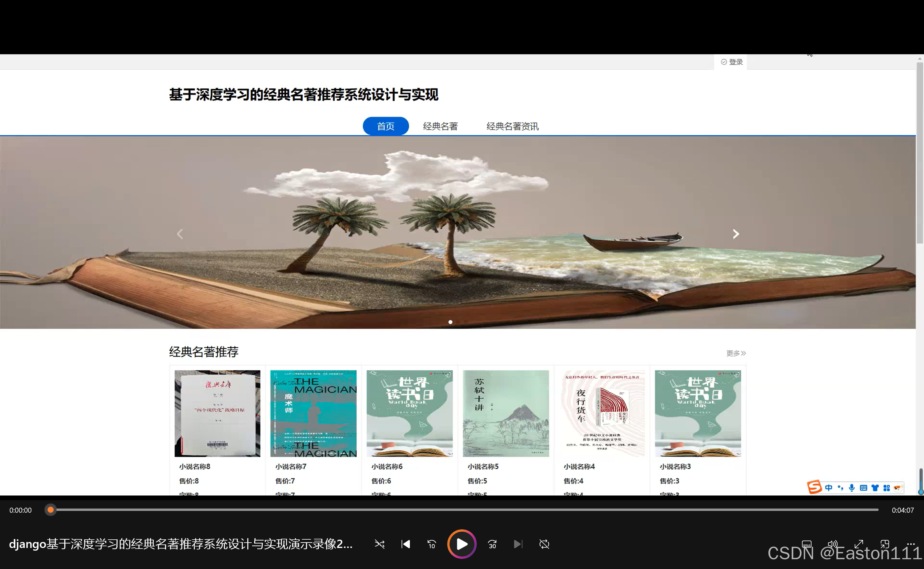Open the volume control
The width and height of the screenshot is (924, 569).
(x=832, y=544)
